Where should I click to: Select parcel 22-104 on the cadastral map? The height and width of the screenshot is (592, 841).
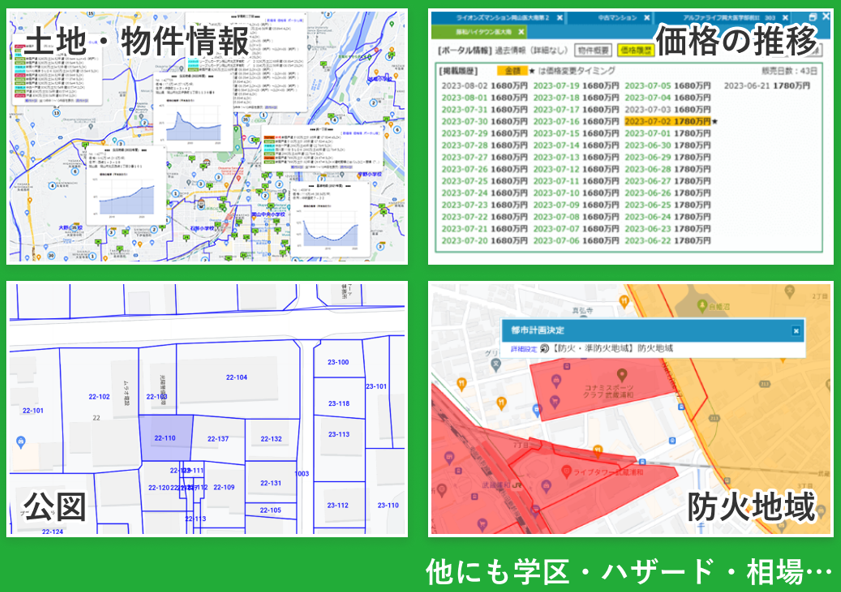(x=236, y=377)
